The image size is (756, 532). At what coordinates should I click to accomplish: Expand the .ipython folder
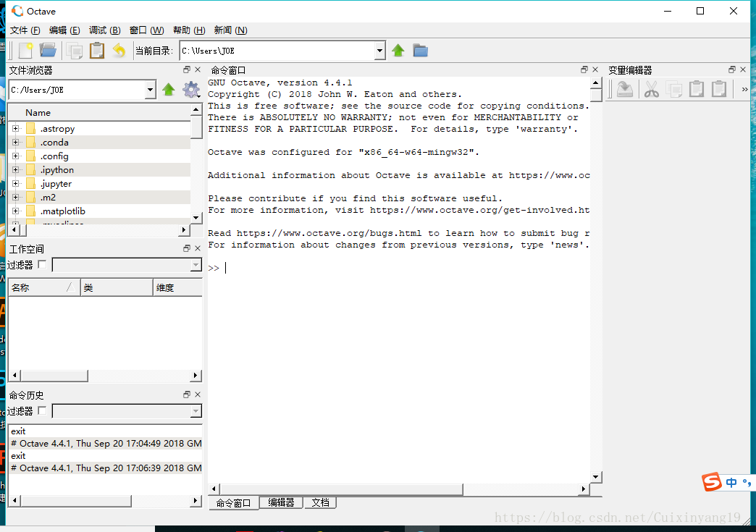click(16, 169)
